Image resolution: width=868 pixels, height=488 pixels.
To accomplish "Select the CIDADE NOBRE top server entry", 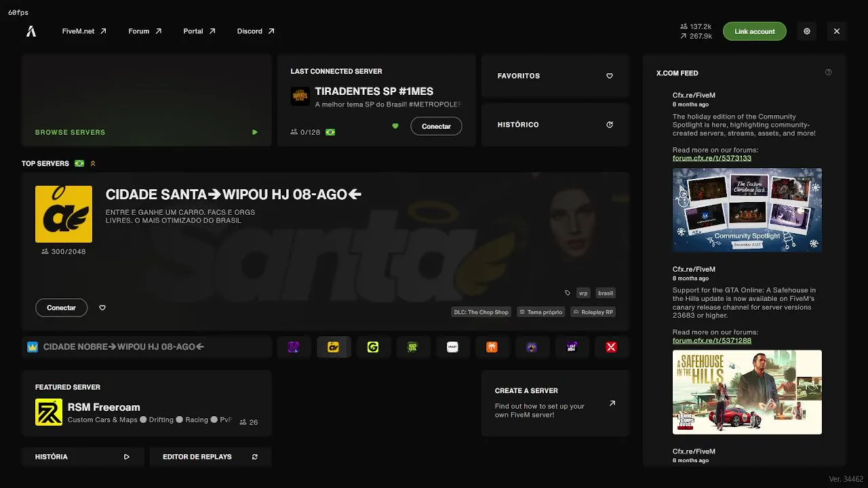I will tap(146, 347).
